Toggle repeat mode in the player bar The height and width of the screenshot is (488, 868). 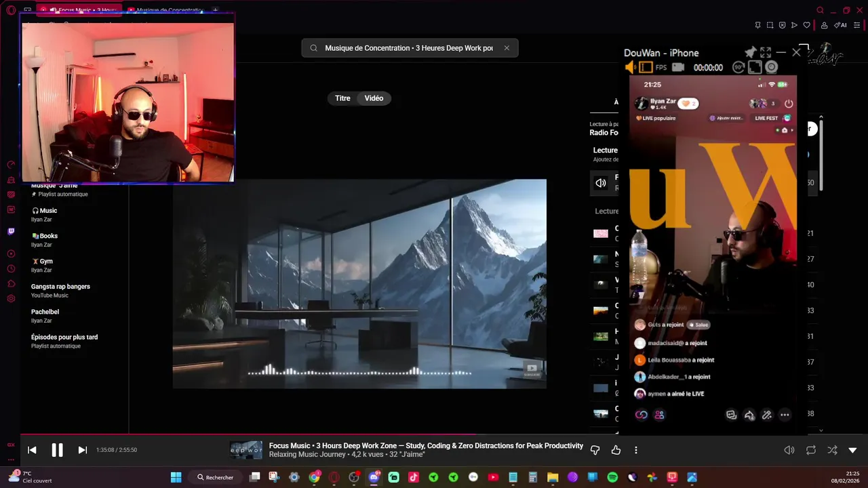coord(810,450)
